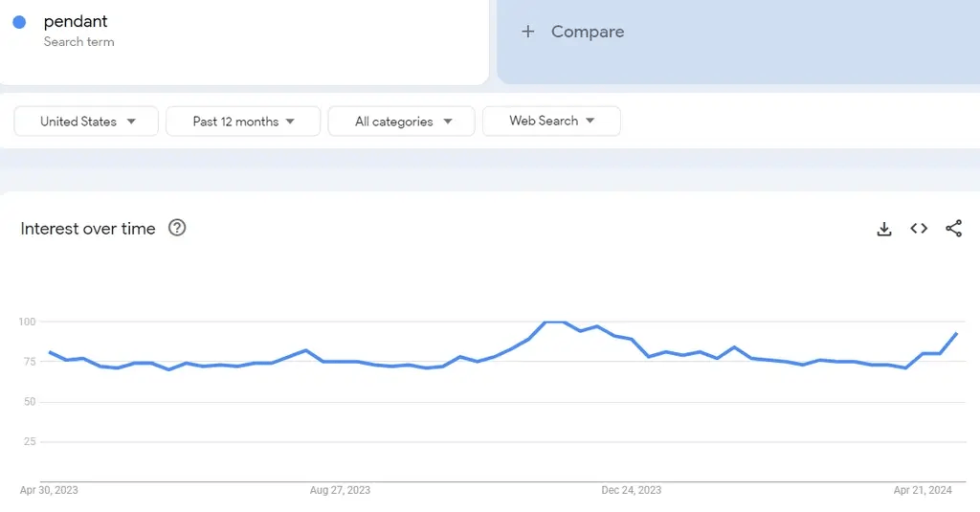980x512 pixels.
Task: Click the 100 value on the y-axis
Action: point(27,322)
